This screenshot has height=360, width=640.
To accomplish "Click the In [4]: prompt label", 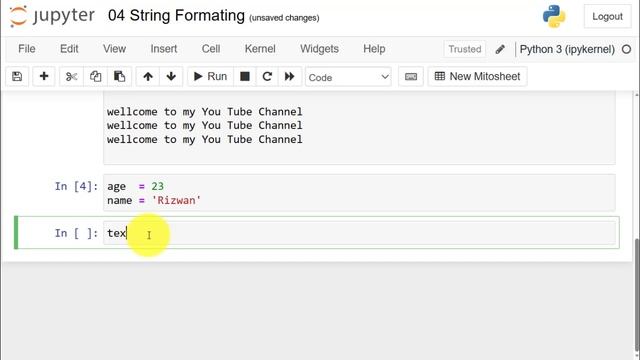I will 76,187.
